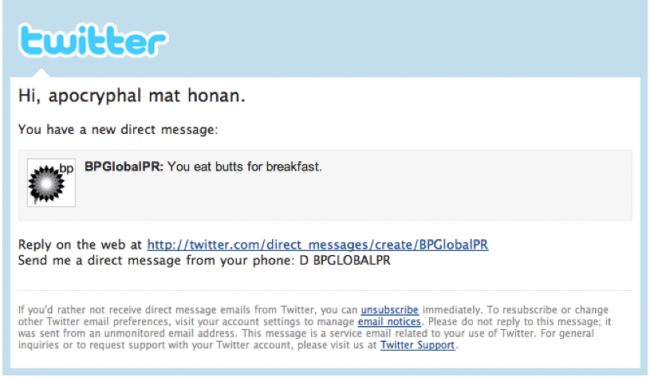Viewport: 650px width, 377px height.
Task: Click the white pointer notch below Twitter logo
Action: pos(41,73)
